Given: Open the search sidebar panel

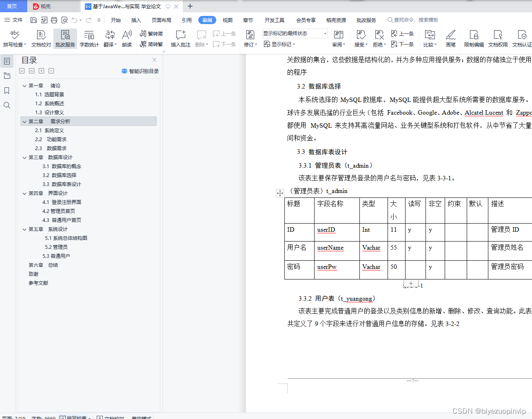Looking at the screenshot, I should [x=7, y=105].
